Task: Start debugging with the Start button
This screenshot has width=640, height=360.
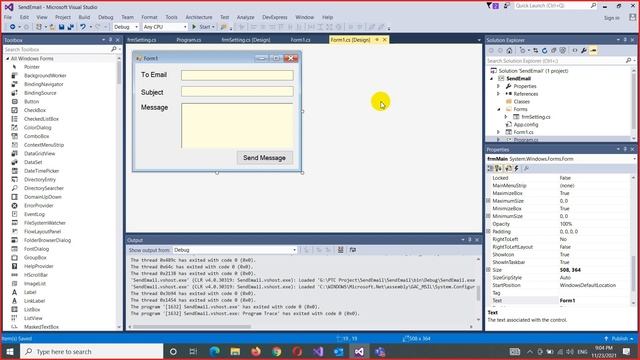Action: click(202, 27)
